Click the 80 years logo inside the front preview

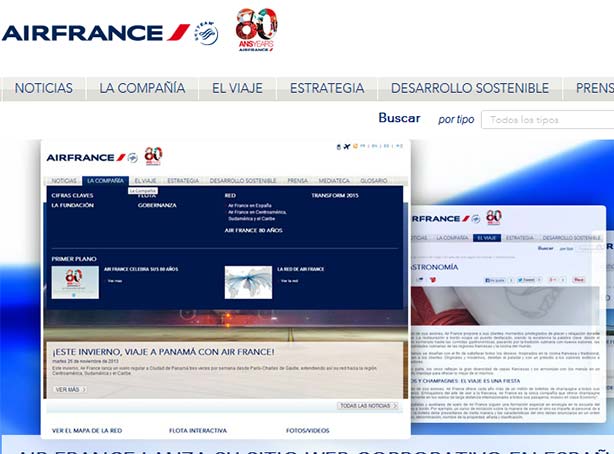point(153,156)
